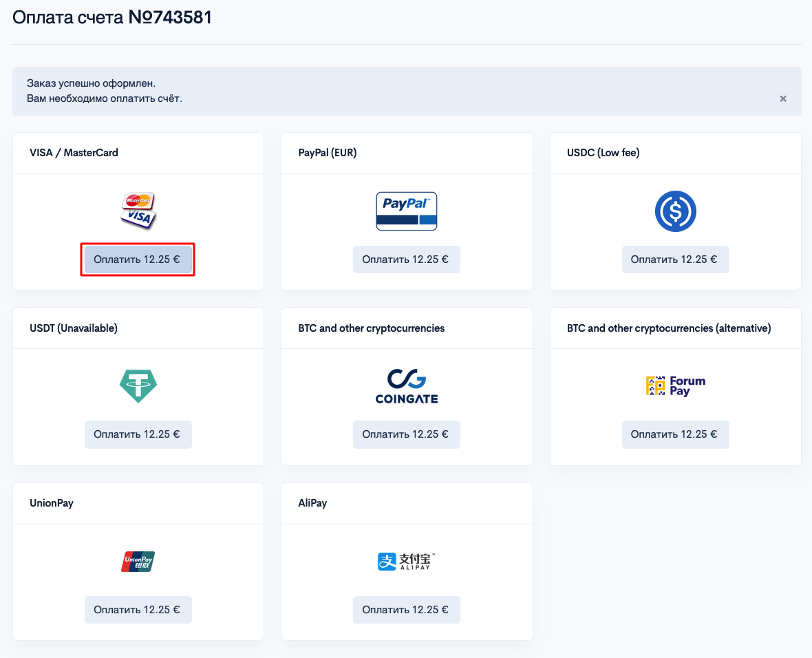
Task: Pay 12.25 € using USDC (Low fee)
Action: coord(675,259)
